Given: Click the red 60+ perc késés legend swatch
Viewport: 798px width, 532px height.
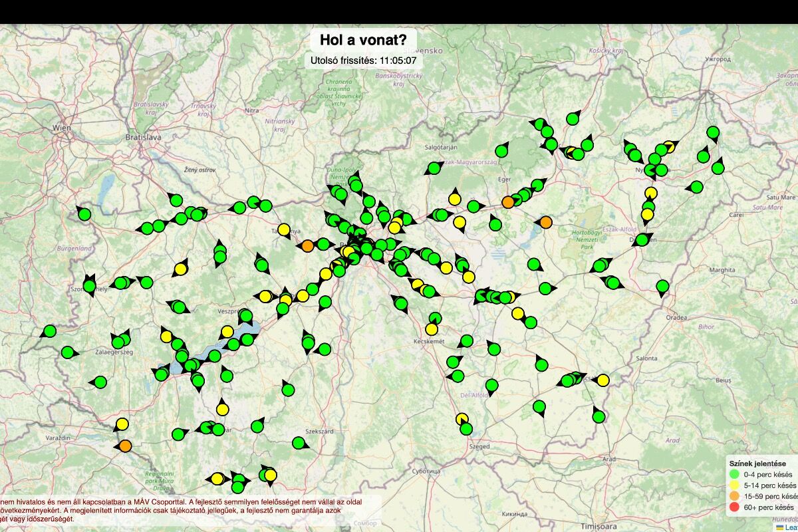Looking at the screenshot, I should click(735, 507).
